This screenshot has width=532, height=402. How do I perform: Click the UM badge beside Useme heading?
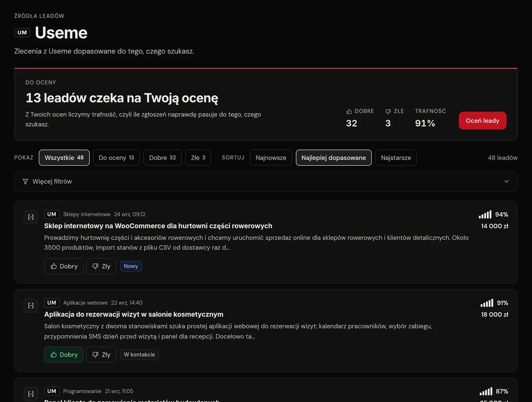pos(22,33)
